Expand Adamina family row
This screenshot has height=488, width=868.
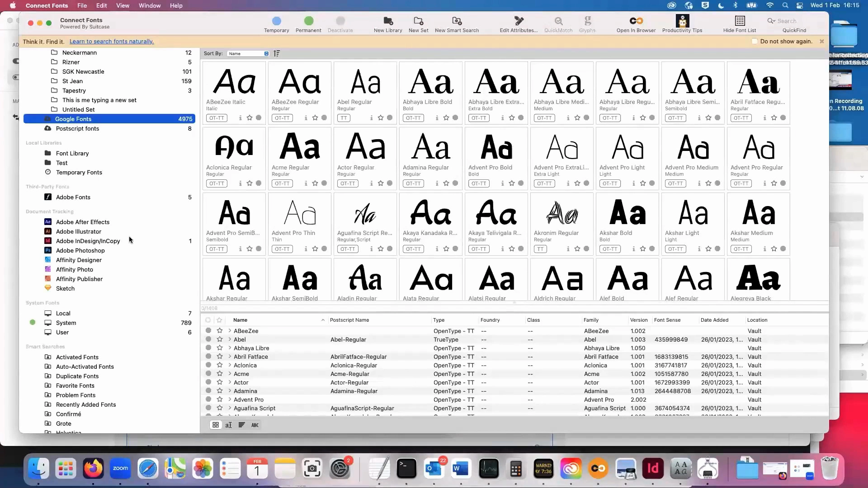(x=230, y=391)
